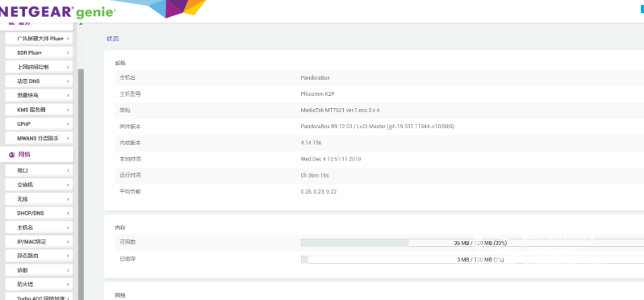Open 诊断 diagnostics entry
Screen dimensions: 644x300
coord(39,270)
